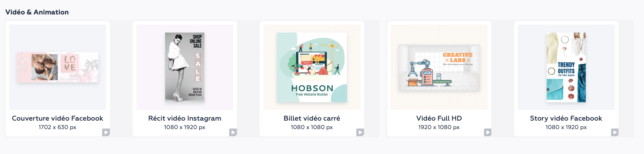
Task: Open the Hobson Free Website Builder thumbnail
Action: click(312, 67)
